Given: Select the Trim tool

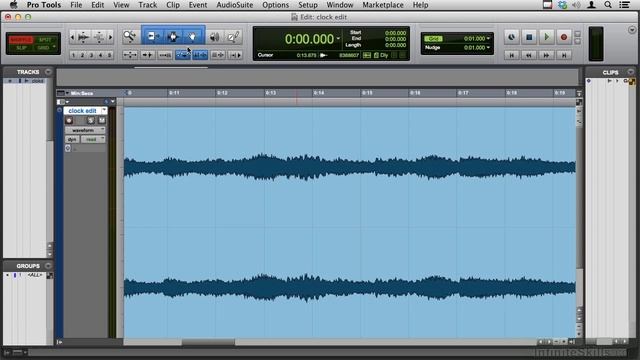Looking at the screenshot, I should (x=153, y=37).
